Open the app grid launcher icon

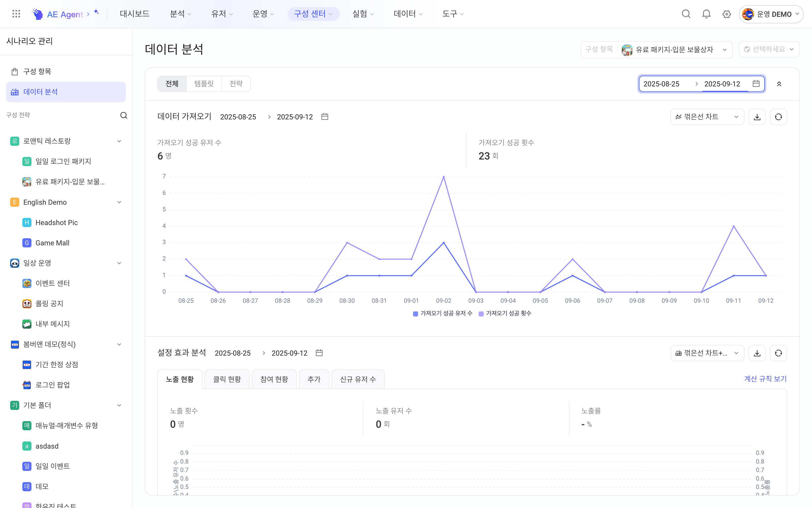[x=16, y=14]
